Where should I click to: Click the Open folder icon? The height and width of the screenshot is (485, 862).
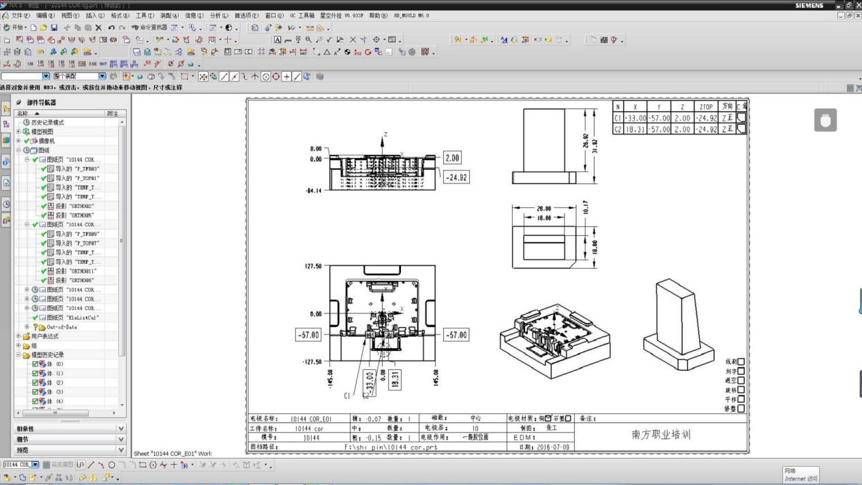pyautogui.click(x=43, y=27)
